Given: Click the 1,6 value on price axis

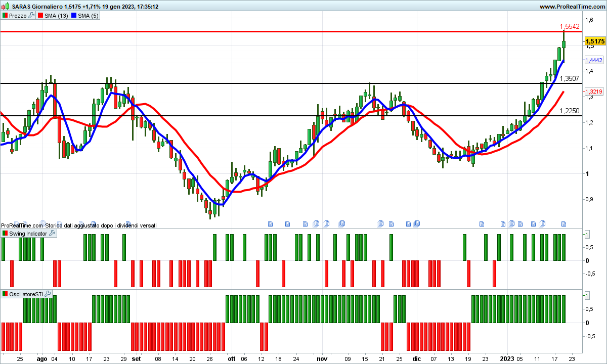Looking at the screenshot, I should click(x=589, y=20).
